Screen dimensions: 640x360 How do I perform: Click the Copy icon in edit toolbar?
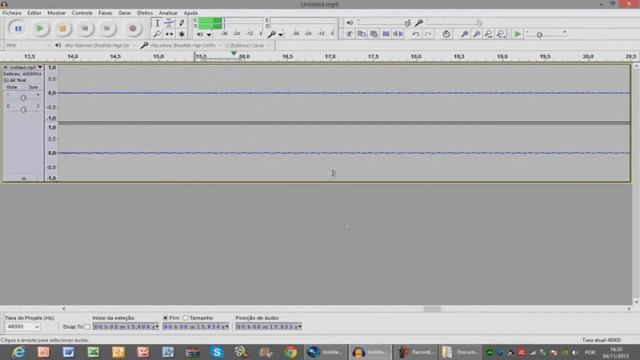[x=362, y=34]
